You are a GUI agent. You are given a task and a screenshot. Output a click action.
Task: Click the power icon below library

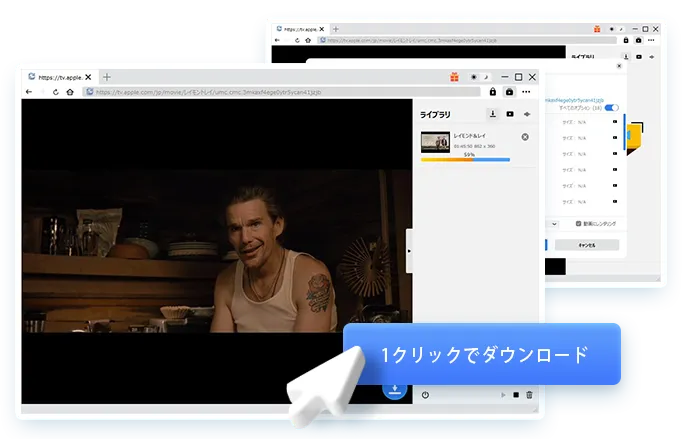pos(425,395)
